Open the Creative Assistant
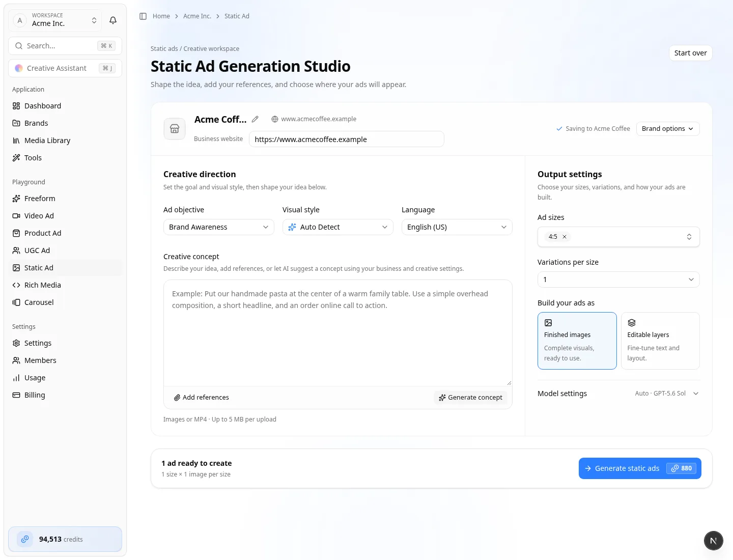 65,68
